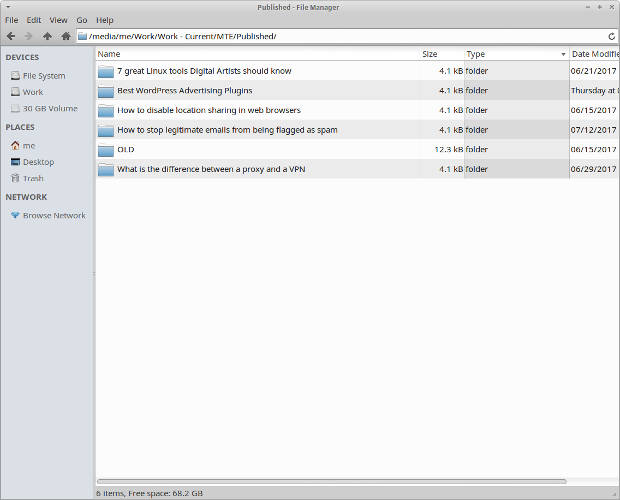
Task: Click the 30 GB Volume drive icon
Action: 15,108
